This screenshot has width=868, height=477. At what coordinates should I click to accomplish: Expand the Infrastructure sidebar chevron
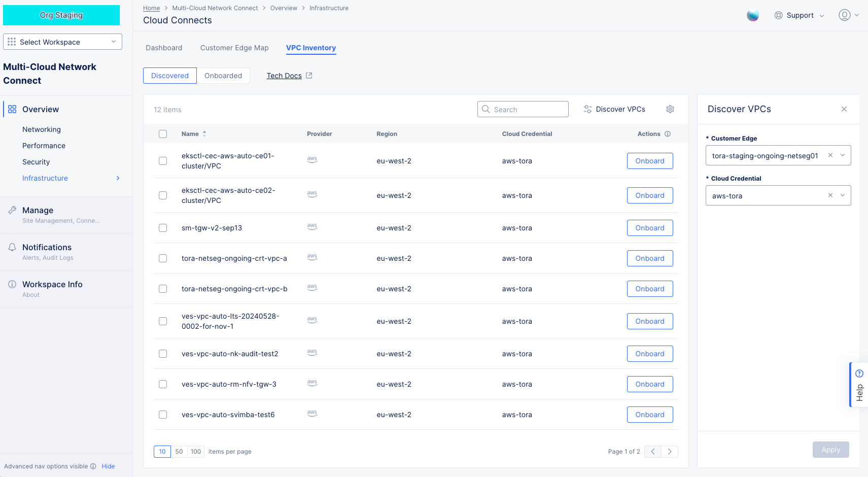pos(118,178)
